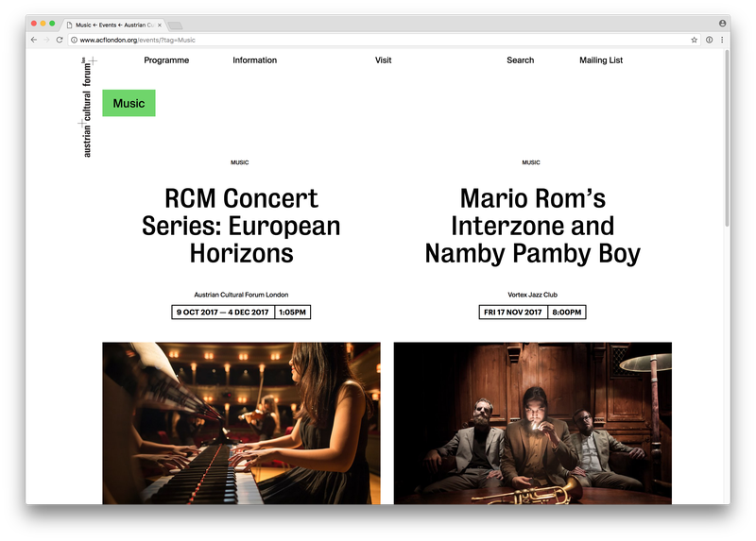Open the pianist concert photo thumbnail
Image resolution: width=756 pixels, height=541 pixels.
pos(241,424)
